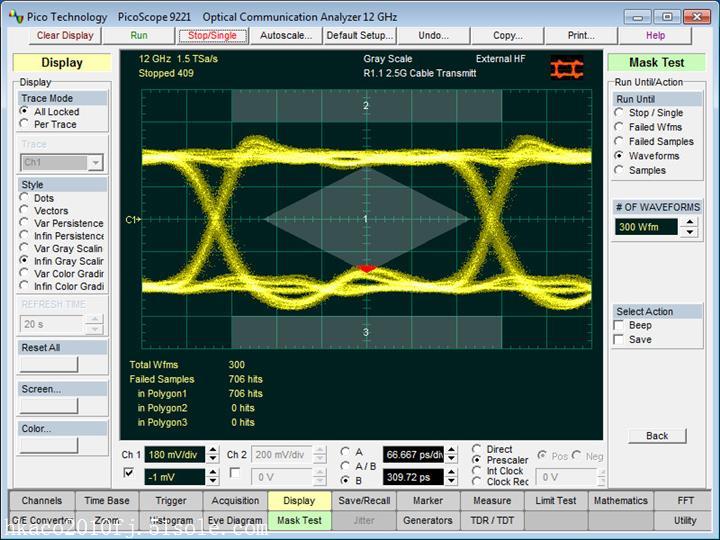
Task: Load the Default Setup
Action: point(360,35)
